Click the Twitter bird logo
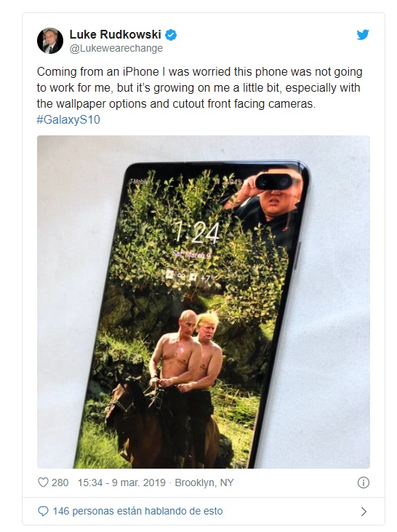Image resolution: width=397 pixels, height=532 pixels. 363,35
